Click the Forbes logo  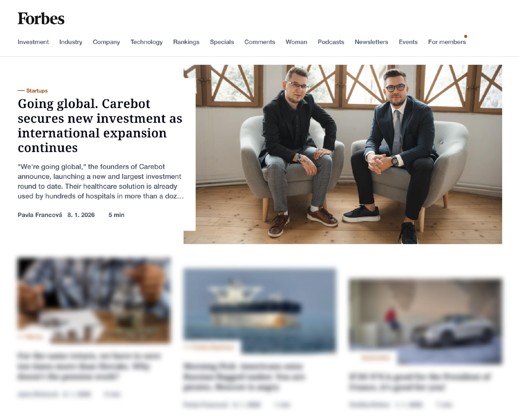coord(41,19)
